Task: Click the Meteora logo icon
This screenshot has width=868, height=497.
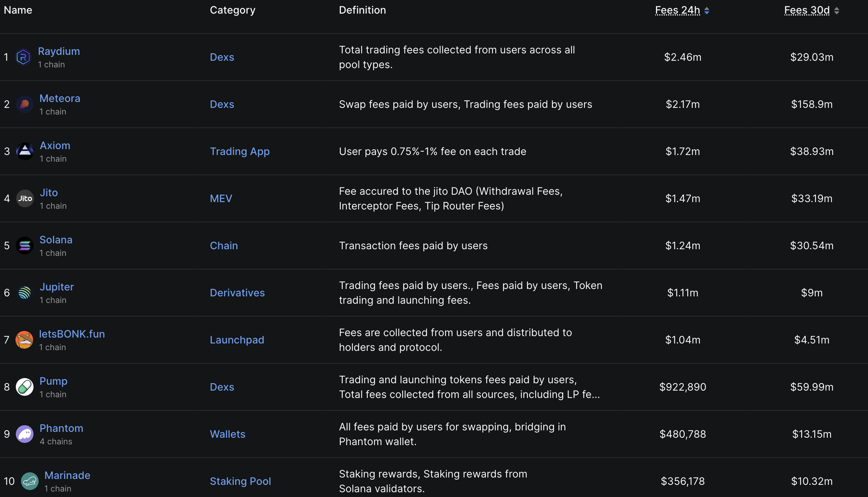Action: click(x=25, y=105)
